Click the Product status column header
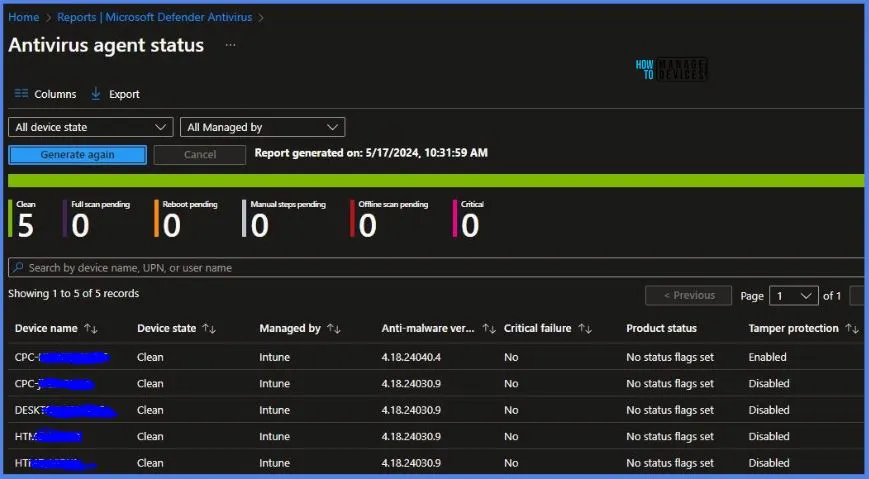The height and width of the screenshot is (479, 869). [x=661, y=328]
